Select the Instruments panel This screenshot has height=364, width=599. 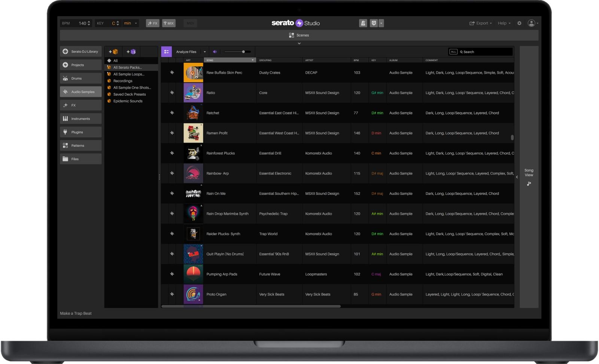click(80, 118)
